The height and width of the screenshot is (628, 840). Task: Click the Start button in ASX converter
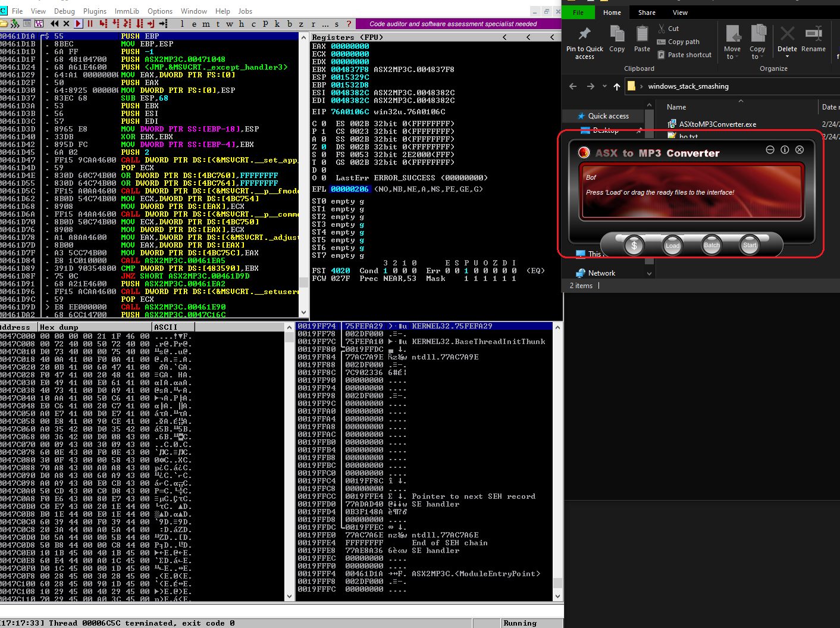tap(750, 245)
